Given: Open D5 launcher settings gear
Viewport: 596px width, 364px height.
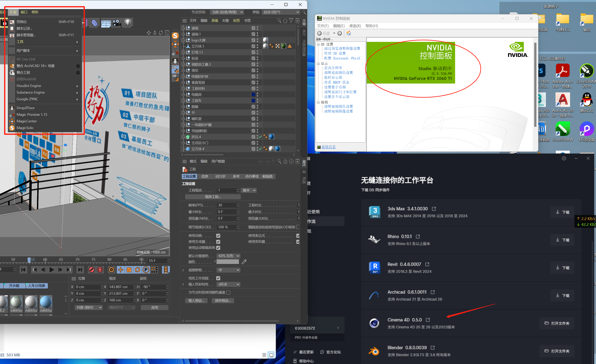Looking at the screenshot, I should click(x=564, y=158).
